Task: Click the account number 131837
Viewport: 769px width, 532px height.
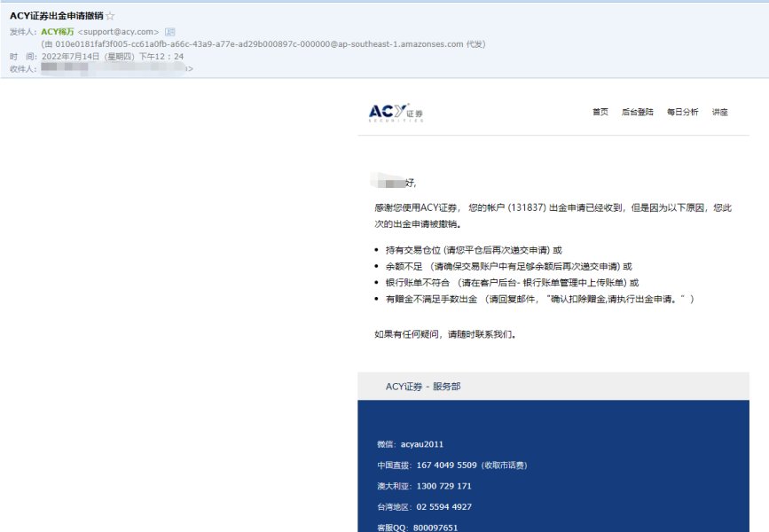Action: 527,207
